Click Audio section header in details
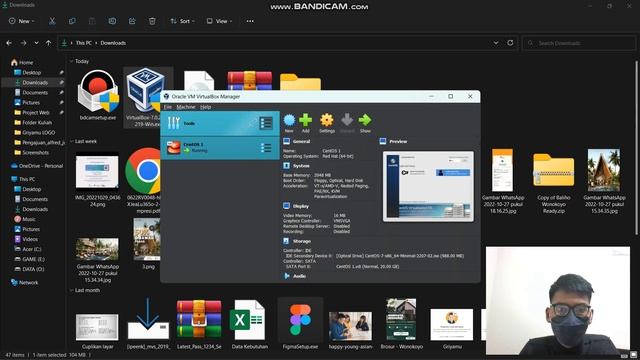 point(299,276)
